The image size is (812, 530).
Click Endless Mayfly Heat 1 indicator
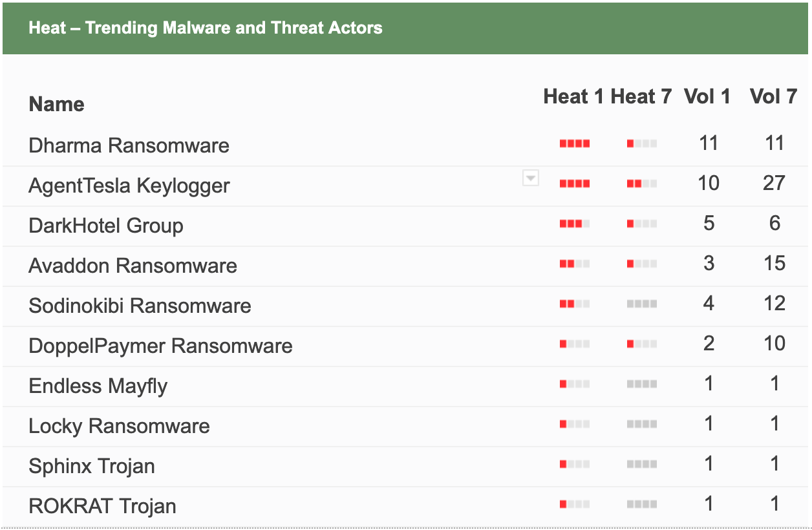575,384
